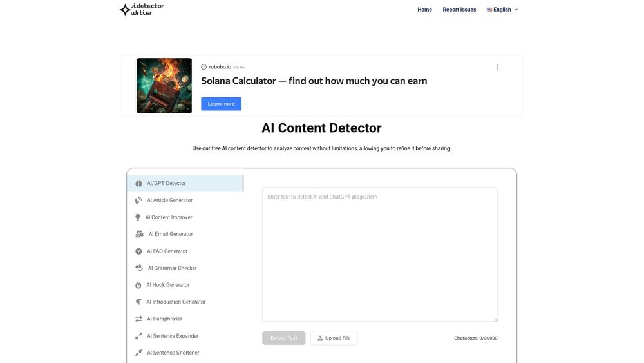This screenshot has width=644, height=363.
Task: Click the Solana ad burning wallet thumbnail
Action: pos(164,86)
